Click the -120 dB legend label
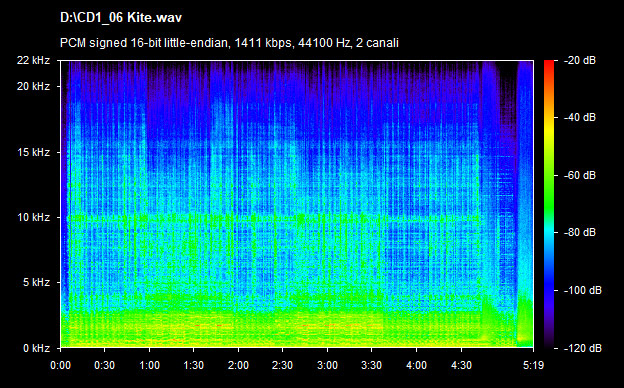Image resolution: width=624 pixels, height=388 pixels. (583, 348)
